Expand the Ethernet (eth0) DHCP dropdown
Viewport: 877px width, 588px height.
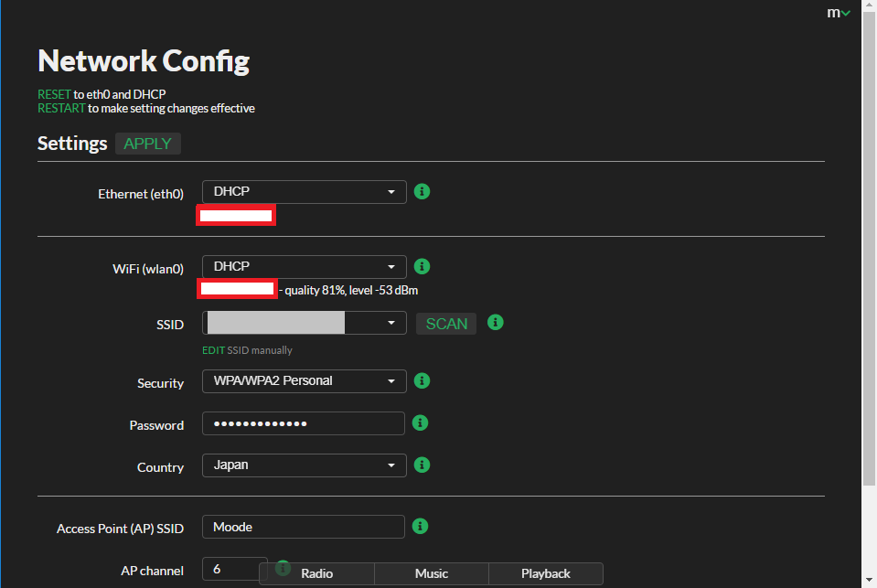click(305, 192)
